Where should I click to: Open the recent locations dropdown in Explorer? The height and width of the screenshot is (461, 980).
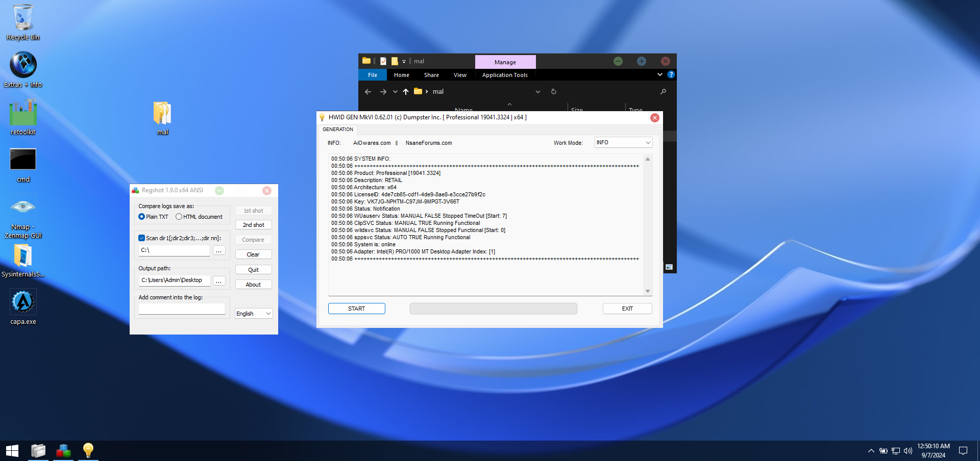395,92
